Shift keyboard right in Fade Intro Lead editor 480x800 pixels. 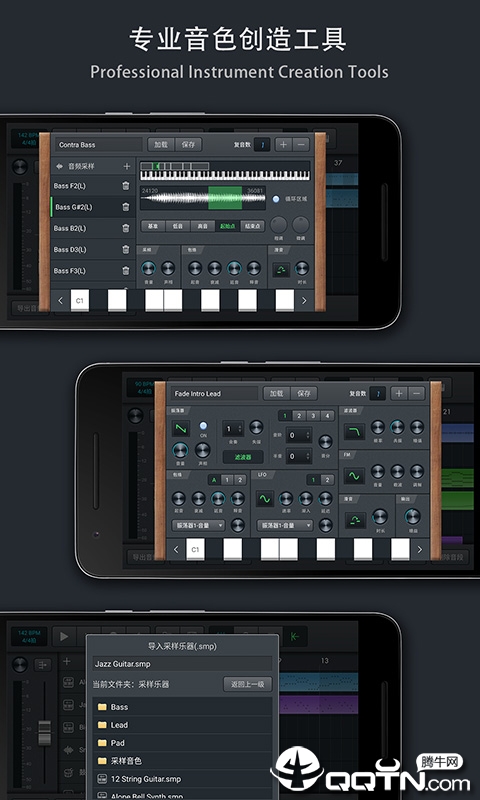420,549
